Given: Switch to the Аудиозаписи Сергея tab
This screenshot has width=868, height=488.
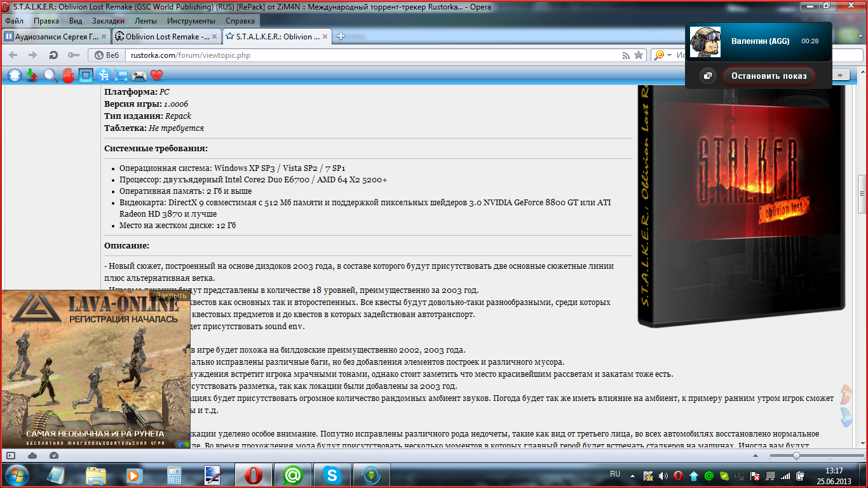Looking at the screenshot, I should [x=56, y=36].
